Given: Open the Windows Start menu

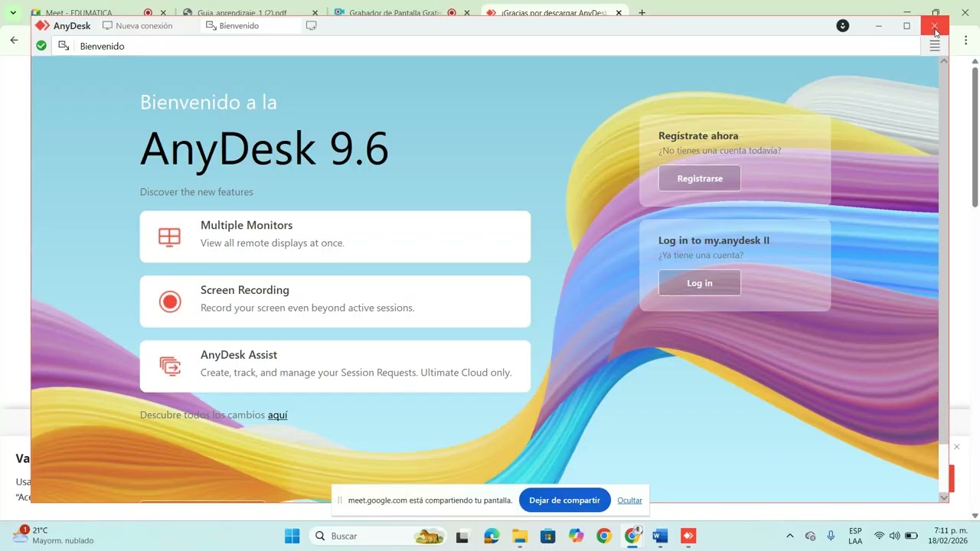Looking at the screenshot, I should [292, 536].
